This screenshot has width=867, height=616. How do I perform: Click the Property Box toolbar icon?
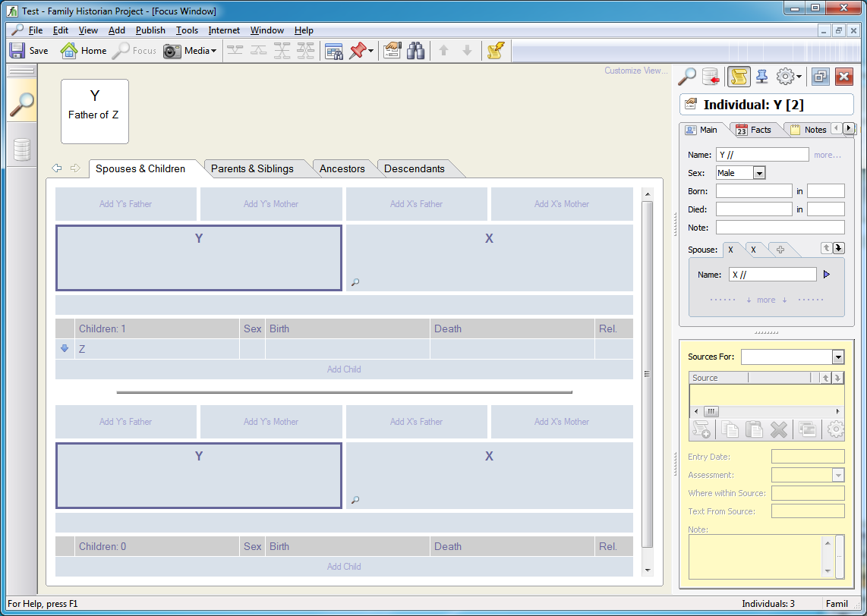(x=392, y=51)
